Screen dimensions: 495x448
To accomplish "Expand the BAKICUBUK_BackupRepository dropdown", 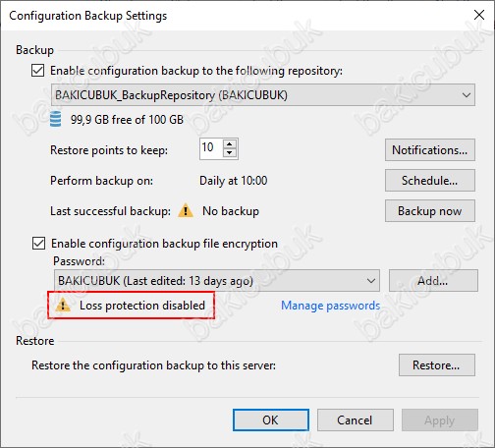I will click(x=263, y=95).
